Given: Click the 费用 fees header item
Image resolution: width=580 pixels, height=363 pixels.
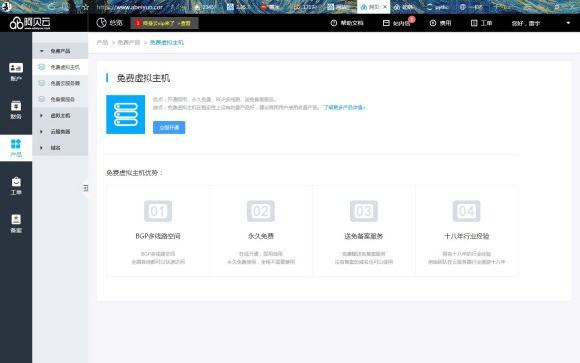Looking at the screenshot, I should [440, 23].
